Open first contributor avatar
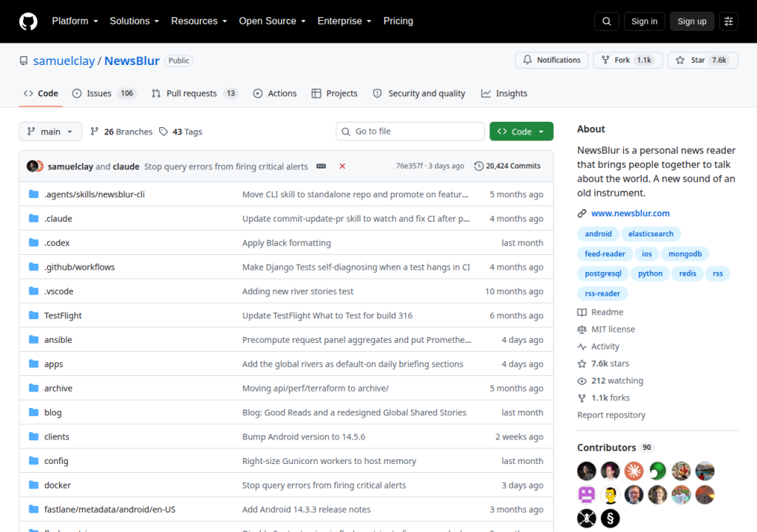757x532 pixels. [586, 471]
